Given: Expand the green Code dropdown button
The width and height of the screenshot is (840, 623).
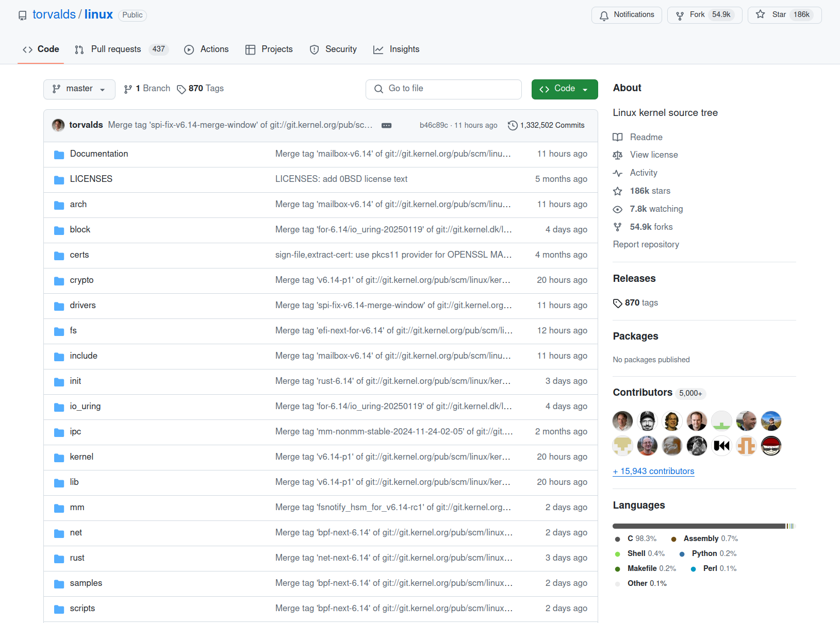Looking at the screenshot, I should click(x=564, y=89).
